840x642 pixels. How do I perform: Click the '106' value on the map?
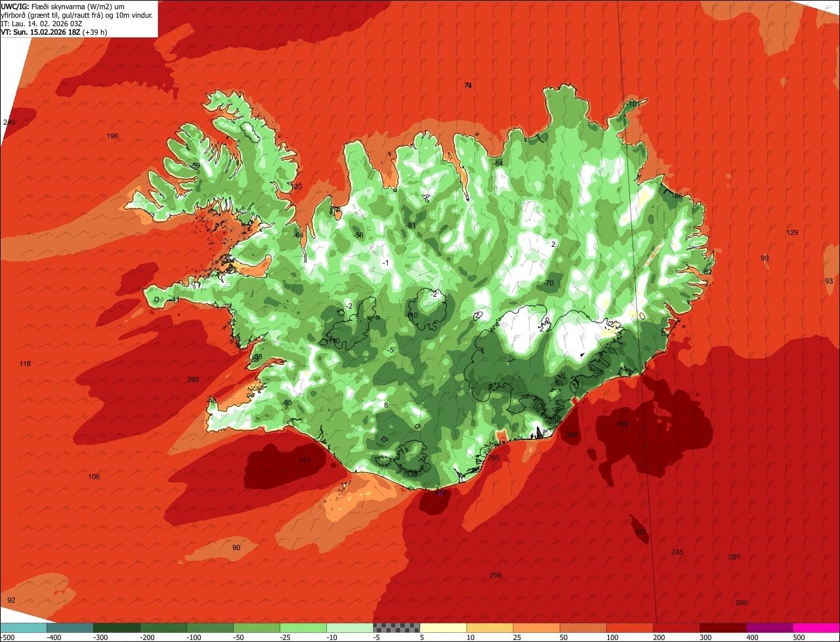tap(94, 477)
